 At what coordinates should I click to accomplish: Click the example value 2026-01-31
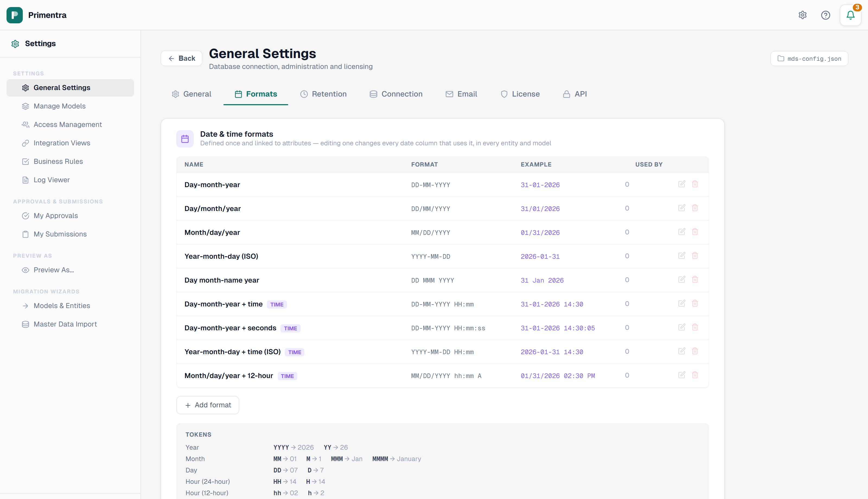click(540, 257)
